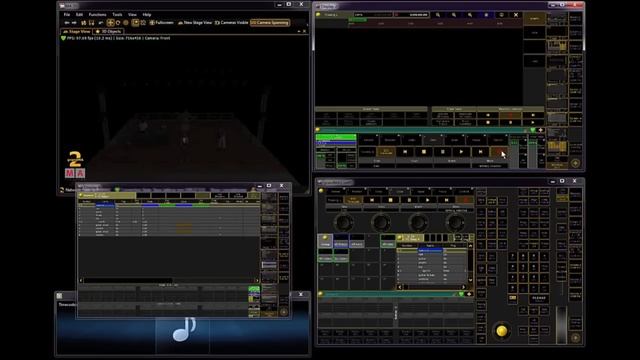The width and height of the screenshot is (640, 360).
Task: Click skip-back in the bottom-right console transport
Action: click(371, 200)
